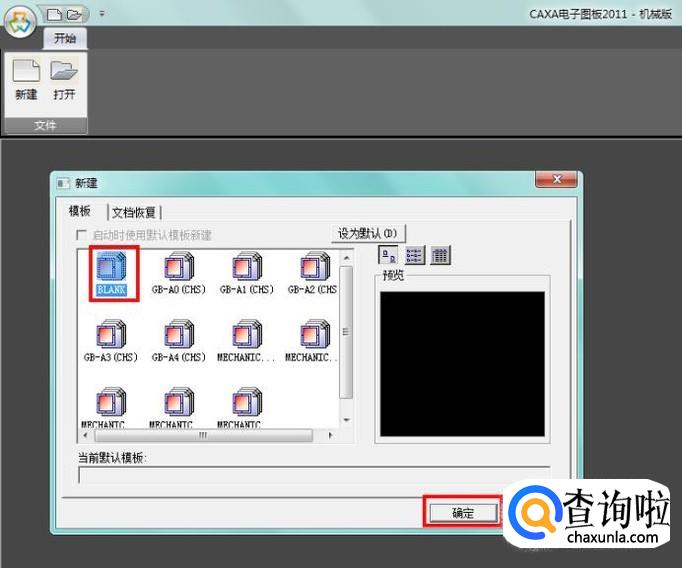Click the 设为默认(D) button
This screenshot has width=682, height=568.
[x=368, y=234]
